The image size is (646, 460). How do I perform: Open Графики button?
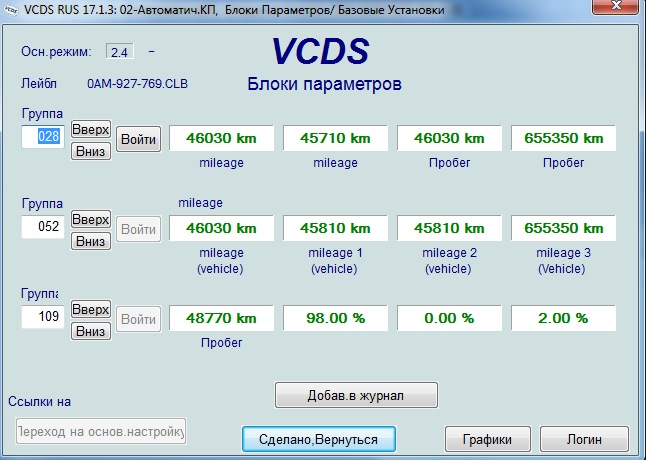[x=487, y=439]
